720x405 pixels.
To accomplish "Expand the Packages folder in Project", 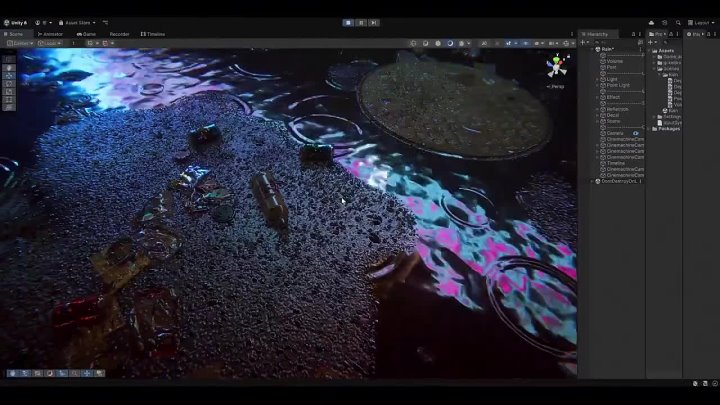I will click(x=653, y=128).
